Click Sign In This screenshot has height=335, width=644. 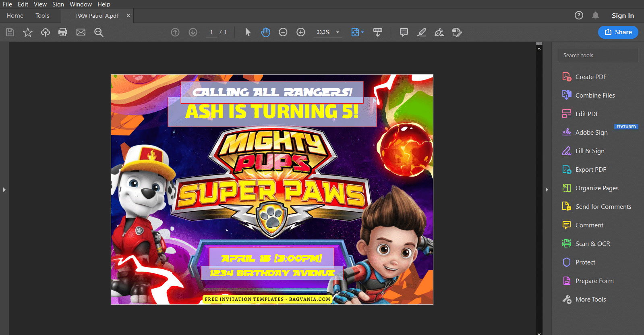623,16
